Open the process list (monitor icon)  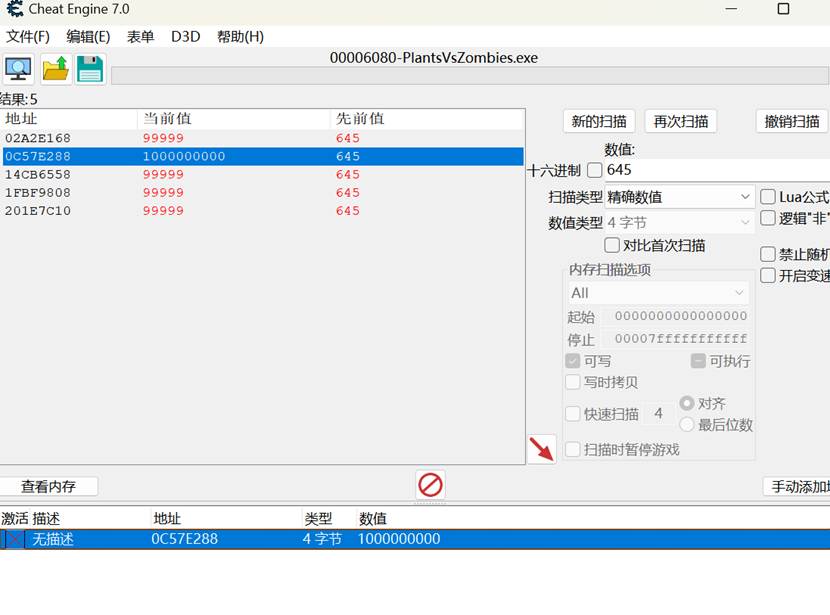[x=19, y=69]
